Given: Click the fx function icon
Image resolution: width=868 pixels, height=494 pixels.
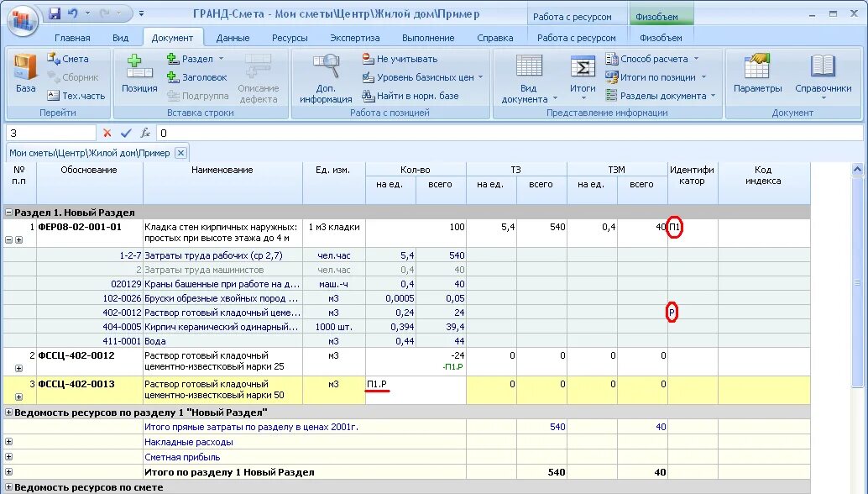Looking at the screenshot, I should (x=145, y=133).
